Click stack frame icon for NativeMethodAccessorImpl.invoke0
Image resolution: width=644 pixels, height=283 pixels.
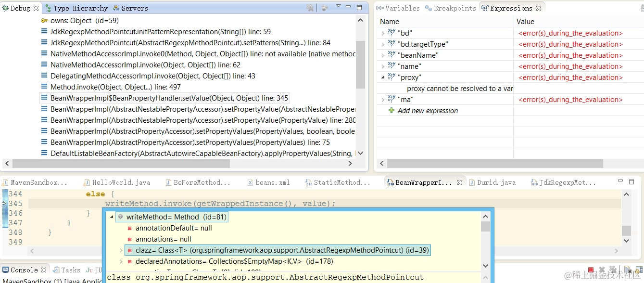point(44,54)
